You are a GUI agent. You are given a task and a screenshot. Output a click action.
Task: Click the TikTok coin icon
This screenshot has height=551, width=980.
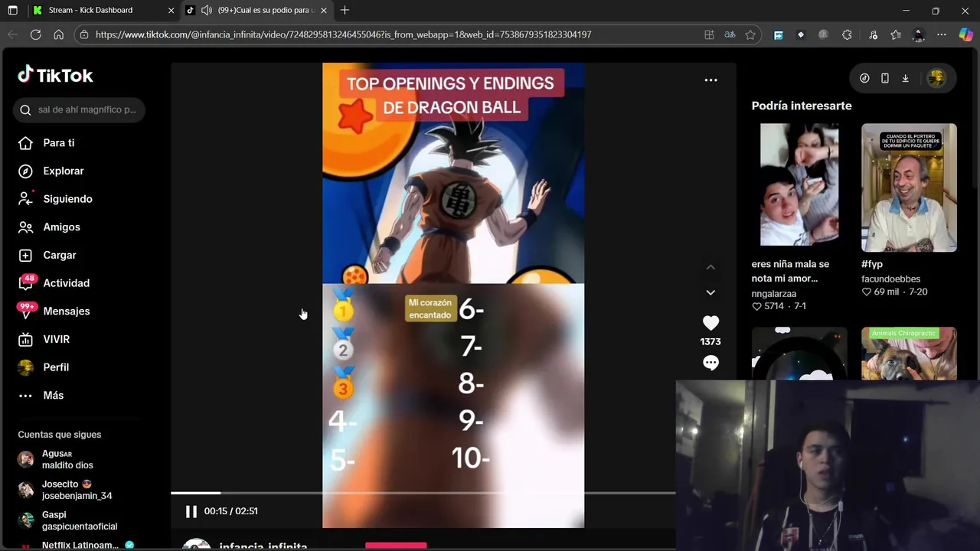click(864, 78)
